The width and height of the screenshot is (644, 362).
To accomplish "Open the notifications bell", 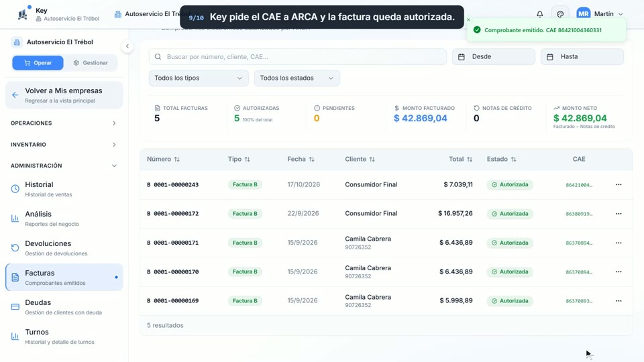I will click(539, 14).
